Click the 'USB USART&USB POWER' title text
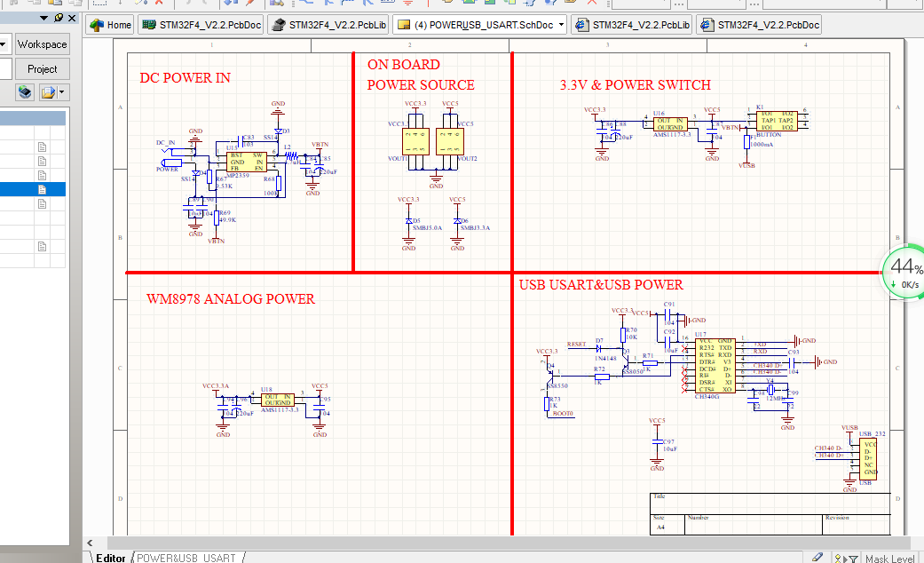Screen dimensions: 924x563 point(601,285)
